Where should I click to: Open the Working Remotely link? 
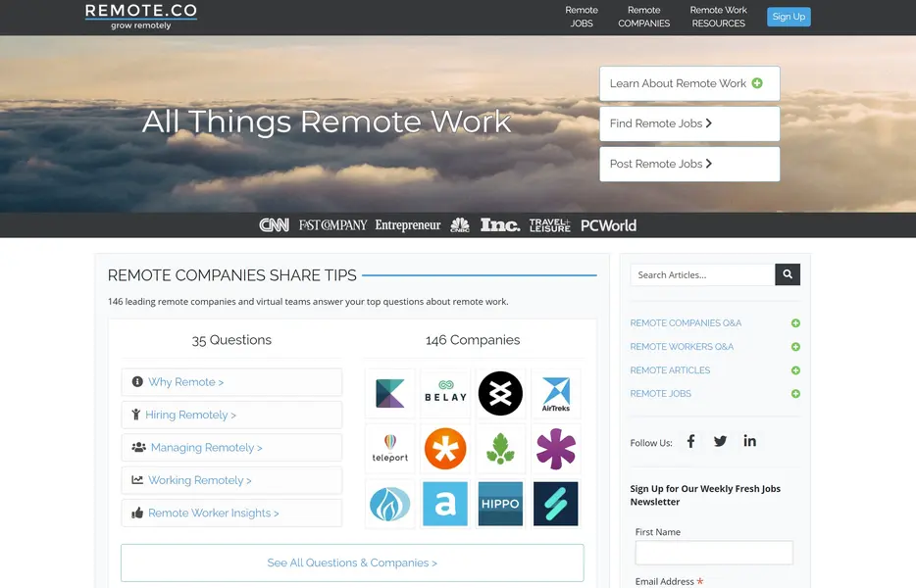pyautogui.click(x=231, y=480)
